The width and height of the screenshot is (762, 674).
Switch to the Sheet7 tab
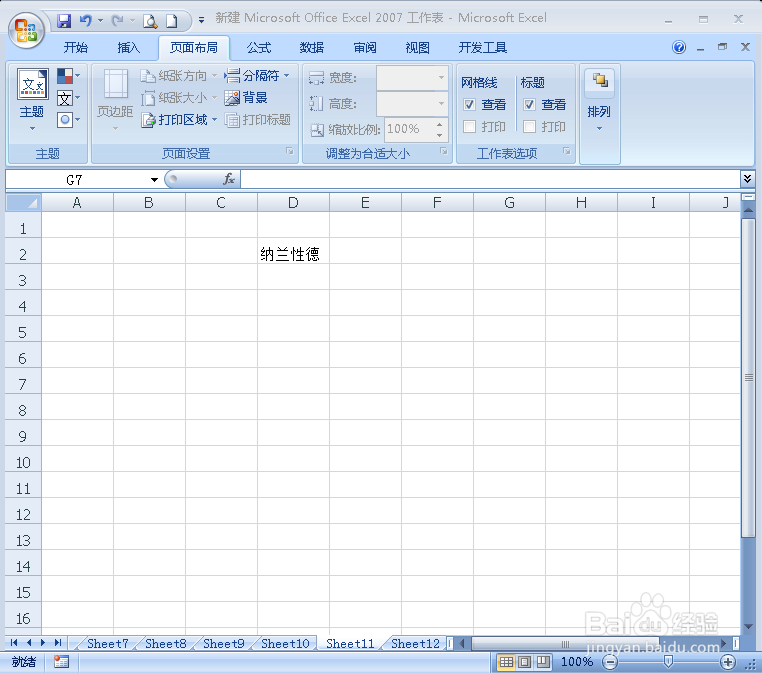107,644
